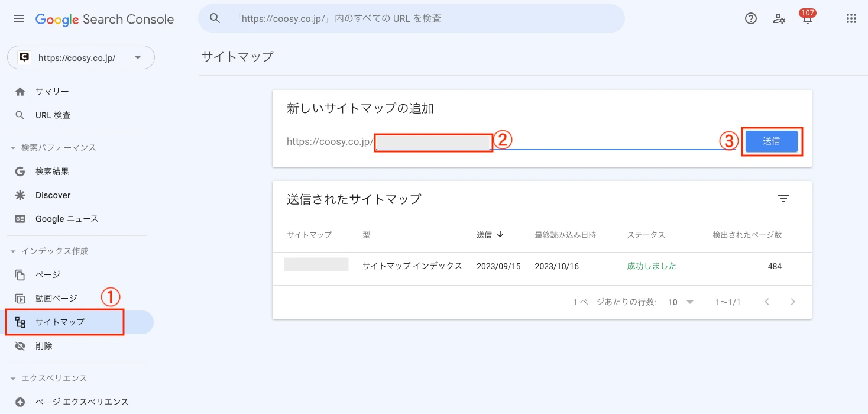Sort by 型 column header
Image resolution: width=868 pixels, height=414 pixels.
(x=366, y=235)
